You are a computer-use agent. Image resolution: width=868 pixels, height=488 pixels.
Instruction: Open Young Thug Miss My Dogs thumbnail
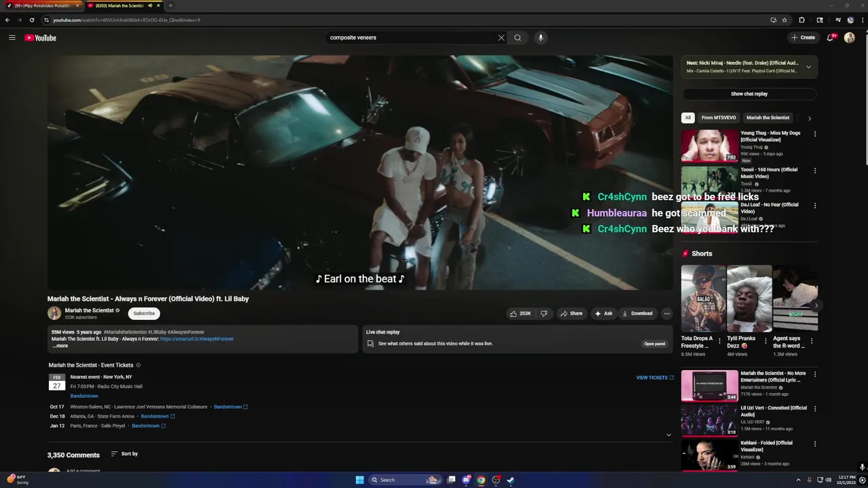[x=710, y=146]
